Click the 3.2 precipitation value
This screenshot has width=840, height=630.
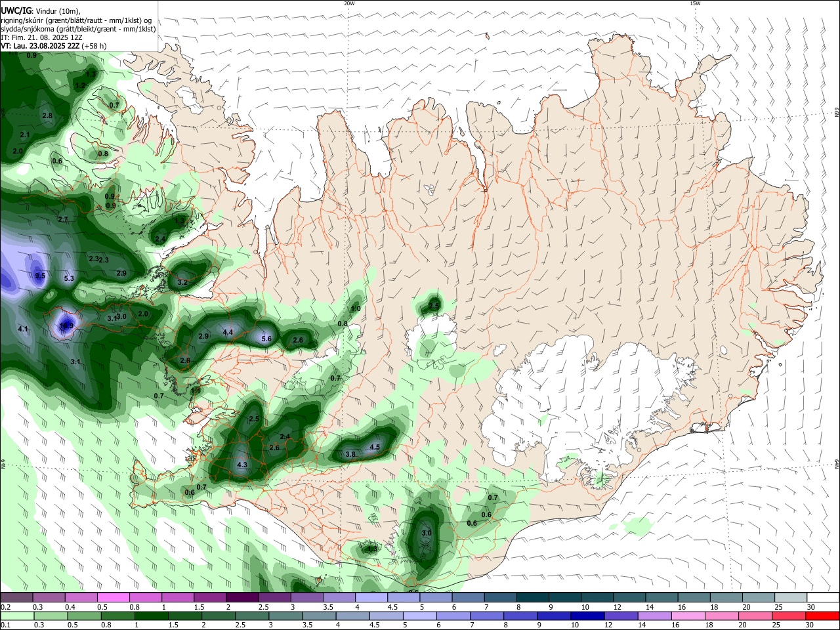click(x=182, y=282)
